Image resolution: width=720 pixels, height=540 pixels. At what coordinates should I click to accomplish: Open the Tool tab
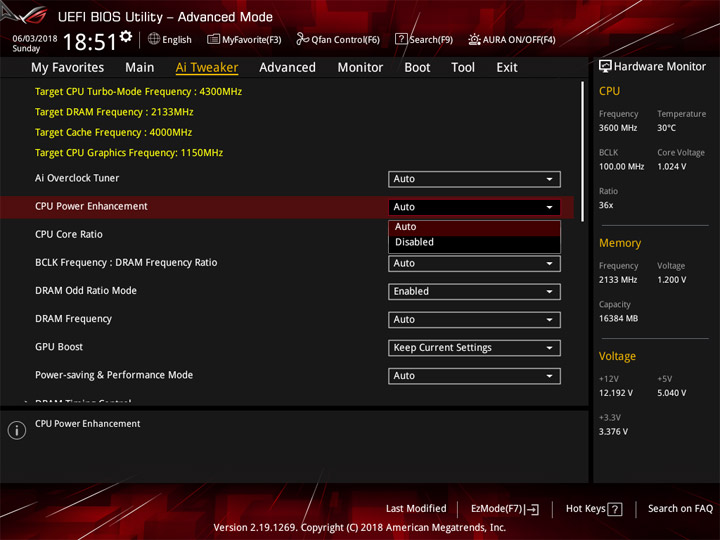pyautogui.click(x=463, y=68)
